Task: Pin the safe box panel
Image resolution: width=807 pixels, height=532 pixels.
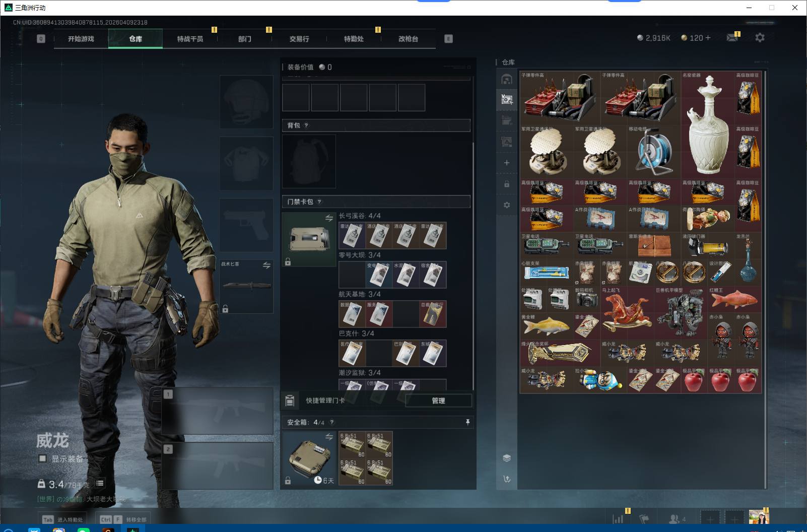Action: pyautogui.click(x=467, y=422)
